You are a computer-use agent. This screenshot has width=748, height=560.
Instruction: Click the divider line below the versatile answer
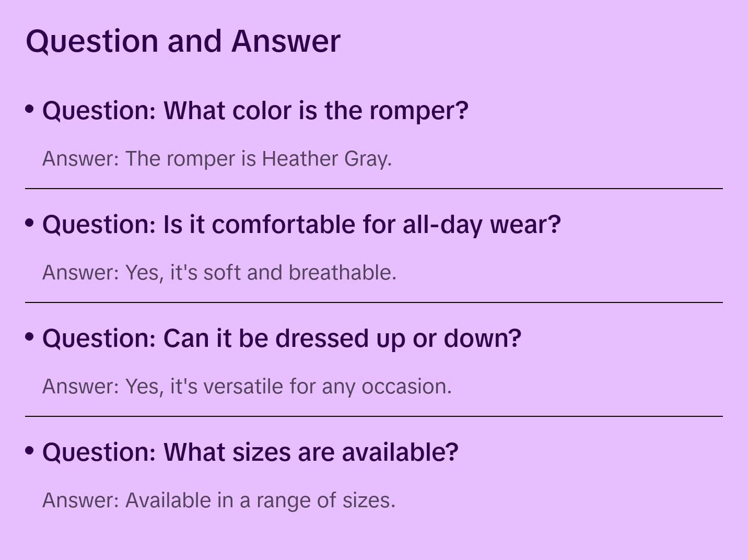click(x=374, y=416)
